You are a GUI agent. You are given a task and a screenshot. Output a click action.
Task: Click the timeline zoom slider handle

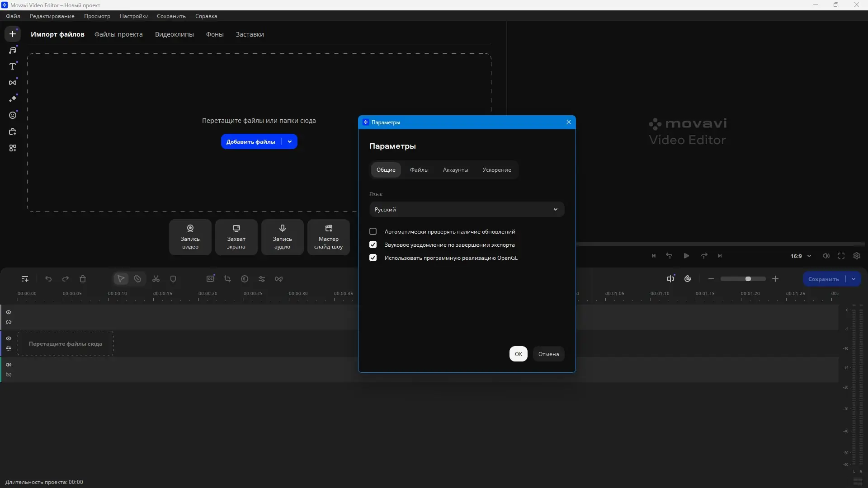[x=748, y=279]
